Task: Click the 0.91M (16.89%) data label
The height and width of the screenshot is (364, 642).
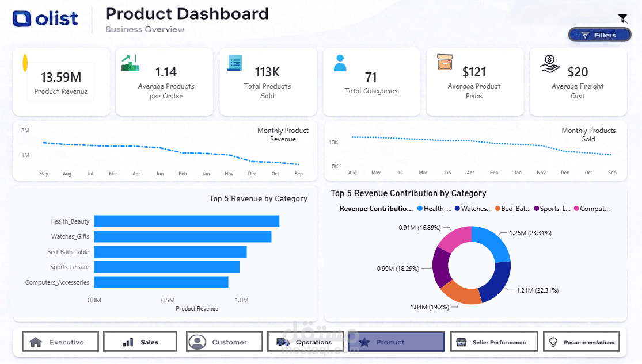Action: (x=420, y=228)
